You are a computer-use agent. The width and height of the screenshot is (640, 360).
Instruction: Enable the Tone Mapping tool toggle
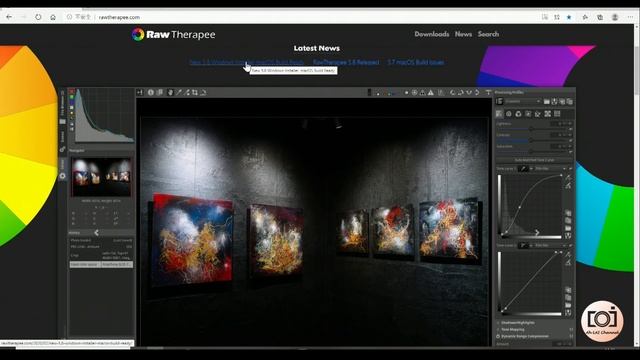(x=498, y=329)
